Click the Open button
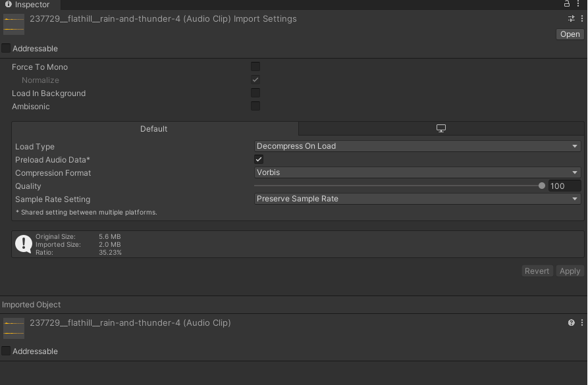This screenshot has height=385, width=588. [570, 34]
